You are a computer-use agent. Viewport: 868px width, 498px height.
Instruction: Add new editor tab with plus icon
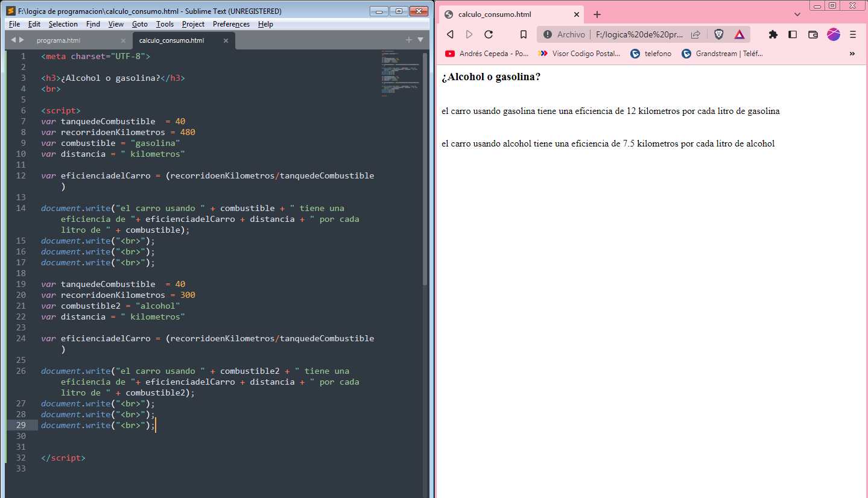408,40
